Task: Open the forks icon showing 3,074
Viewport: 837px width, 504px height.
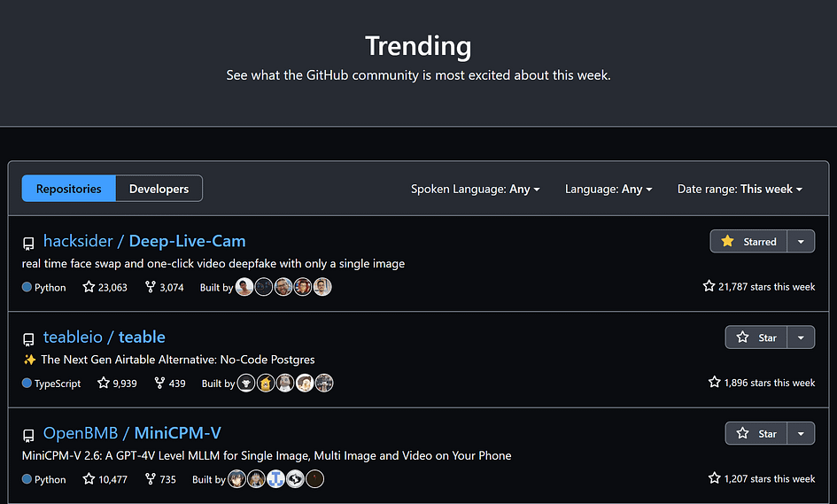Action: [x=151, y=287]
